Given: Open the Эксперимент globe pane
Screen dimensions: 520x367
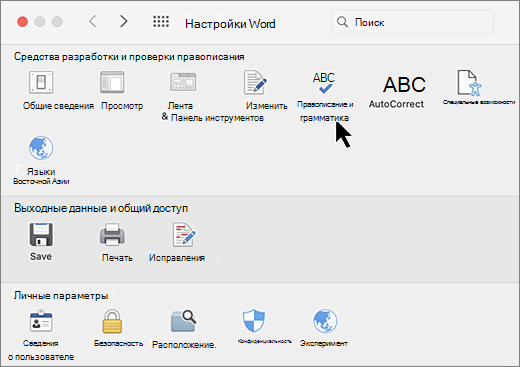Looking at the screenshot, I should pos(325,321).
